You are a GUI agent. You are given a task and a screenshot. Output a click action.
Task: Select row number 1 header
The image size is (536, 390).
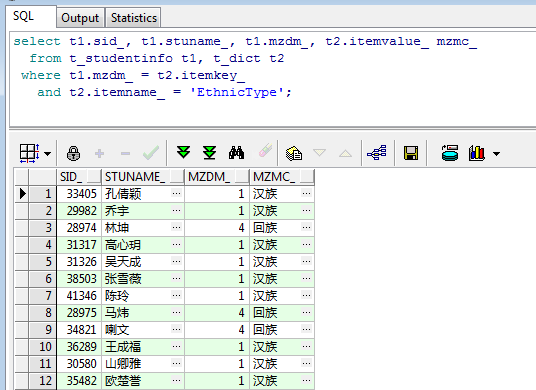point(42,194)
